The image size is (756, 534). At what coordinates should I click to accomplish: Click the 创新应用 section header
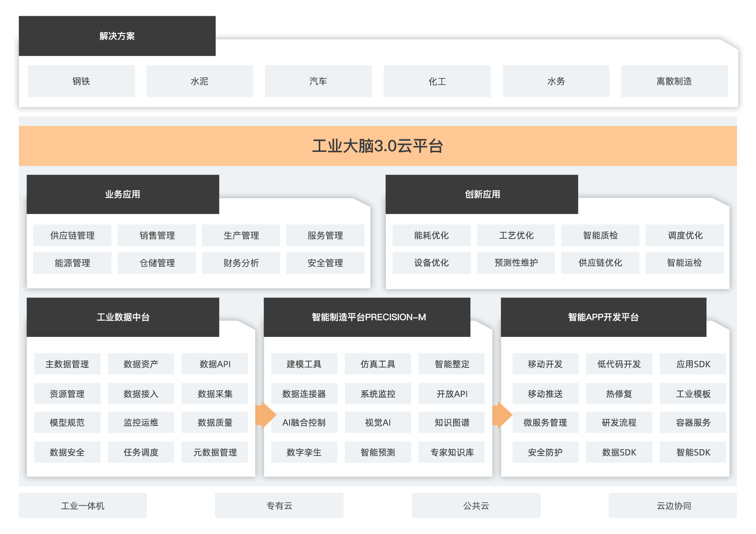pyautogui.click(x=482, y=194)
